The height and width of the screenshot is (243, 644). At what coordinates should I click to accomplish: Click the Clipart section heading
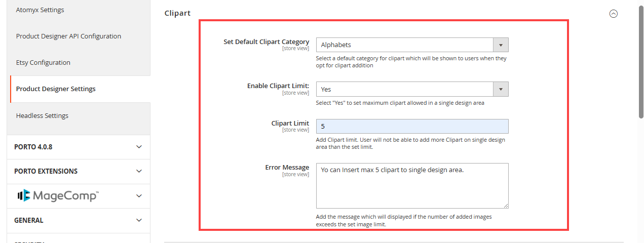(177, 13)
